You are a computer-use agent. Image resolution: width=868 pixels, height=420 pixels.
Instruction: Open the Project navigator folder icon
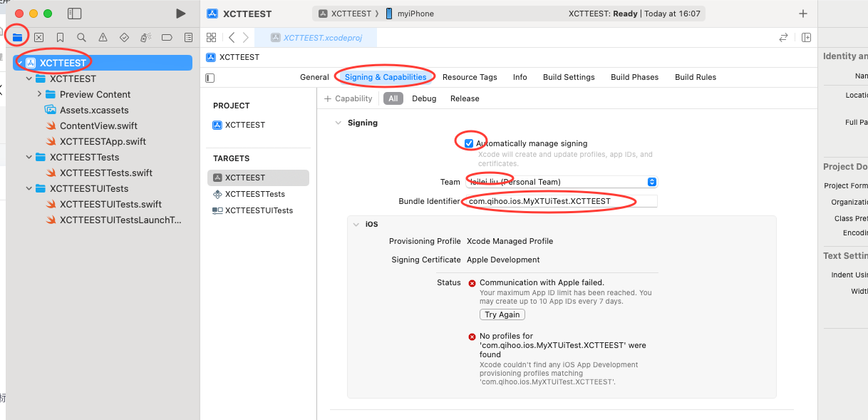pyautogui.click(x=17, y=37)
